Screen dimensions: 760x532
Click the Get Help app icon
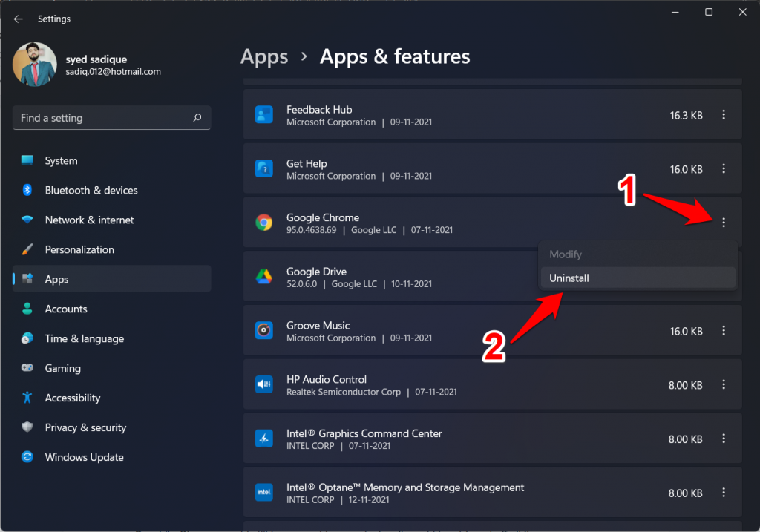pos(263,169)
